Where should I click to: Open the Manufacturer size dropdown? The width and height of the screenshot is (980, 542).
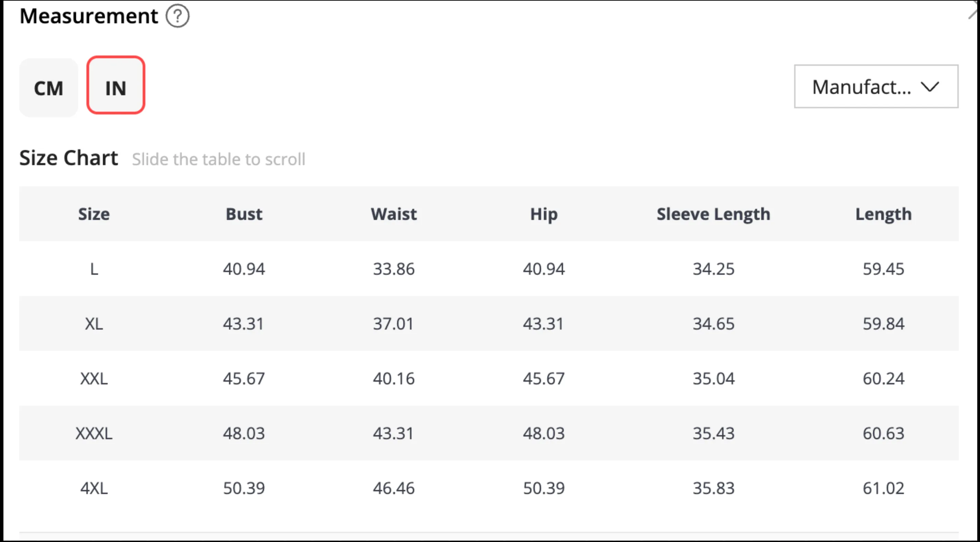point(876,87)
